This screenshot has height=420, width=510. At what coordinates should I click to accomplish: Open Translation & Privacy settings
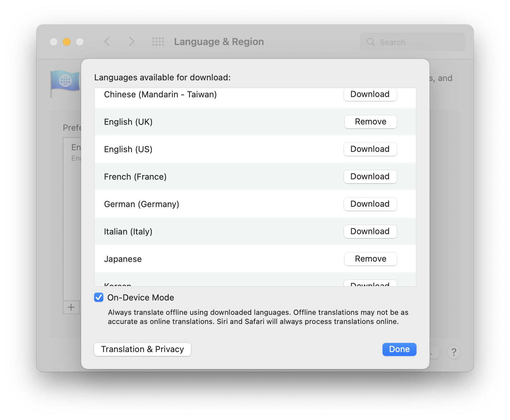coord(142,349)
